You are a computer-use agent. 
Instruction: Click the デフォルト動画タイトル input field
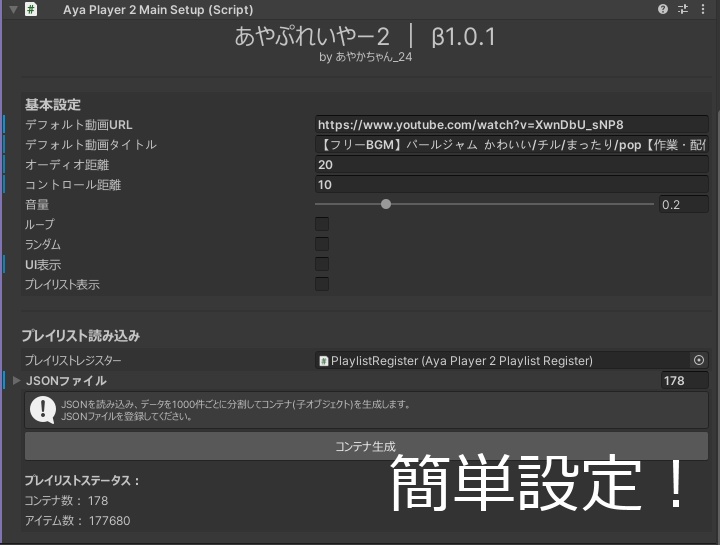click(x=512, y=145)
